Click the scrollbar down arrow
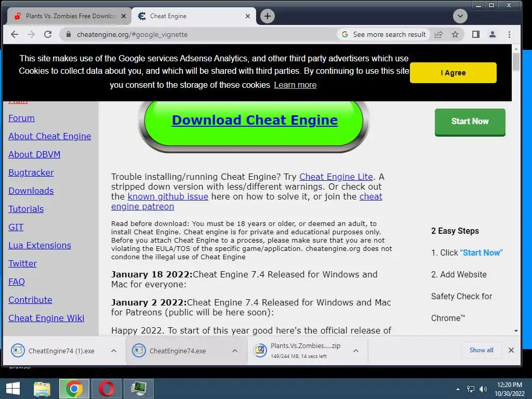Viewport: 532px width, 399px height. point(516,331)
